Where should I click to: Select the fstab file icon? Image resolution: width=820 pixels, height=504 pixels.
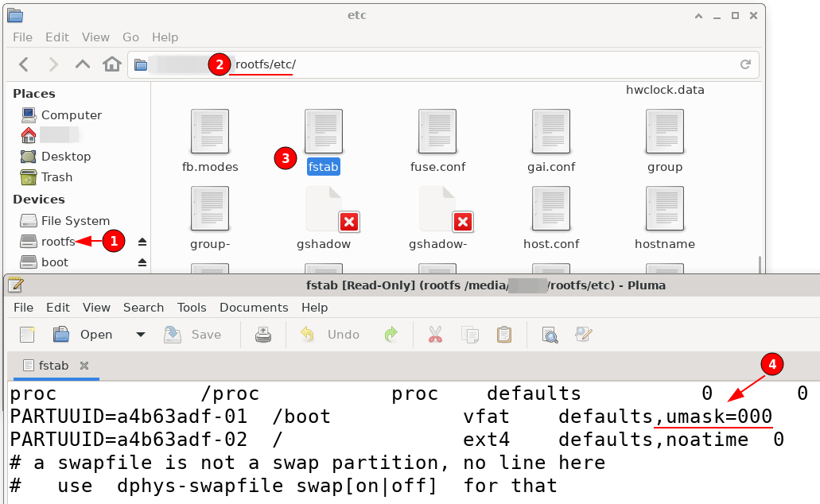324,132
